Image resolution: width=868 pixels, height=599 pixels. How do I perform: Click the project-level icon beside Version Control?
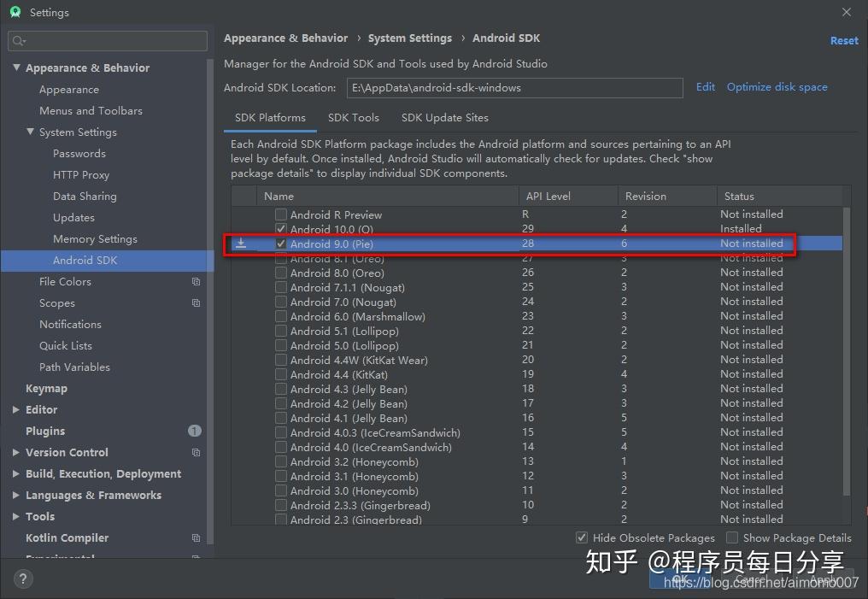(196, 452)
